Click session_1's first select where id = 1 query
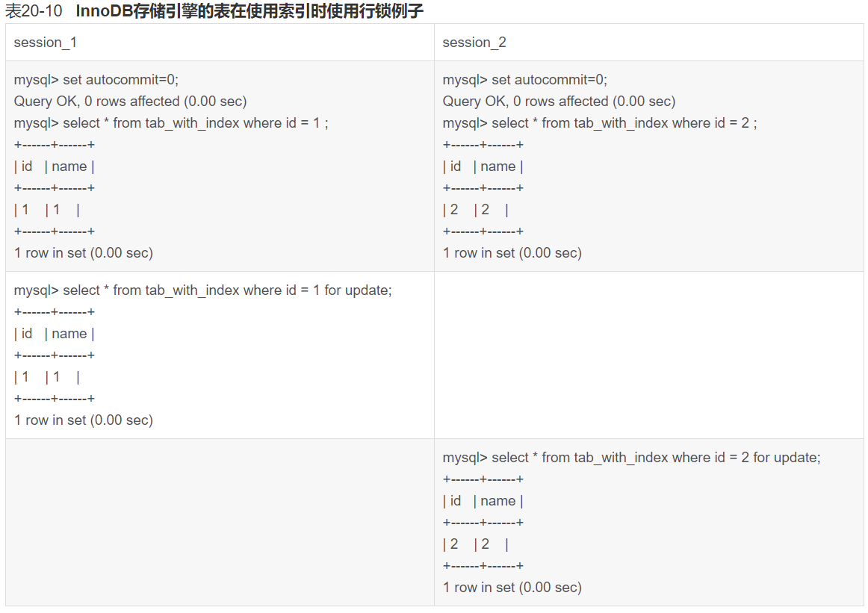 click(171, 123)
